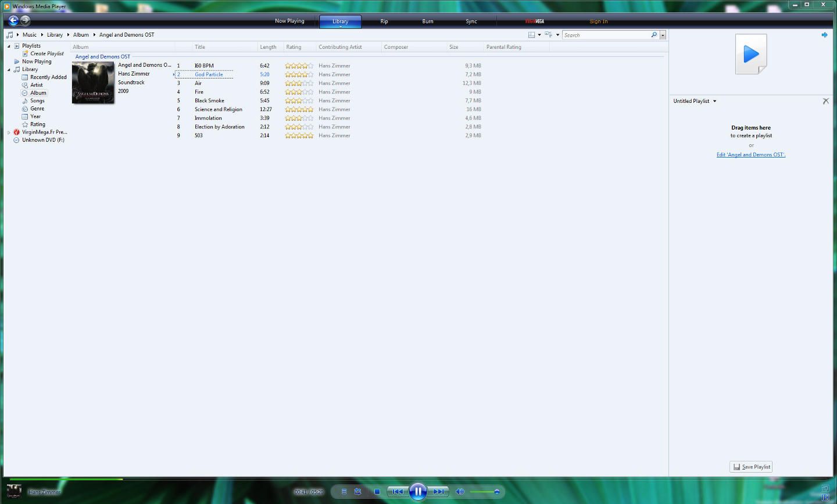Select the track '160 BPM'
837x504 pixels.
[204, 66]
